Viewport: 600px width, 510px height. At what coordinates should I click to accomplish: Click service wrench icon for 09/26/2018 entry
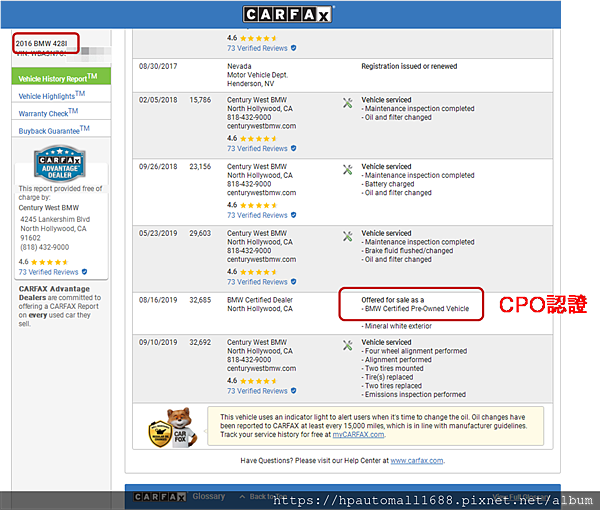pyautogui.click(x=347, y=169)
